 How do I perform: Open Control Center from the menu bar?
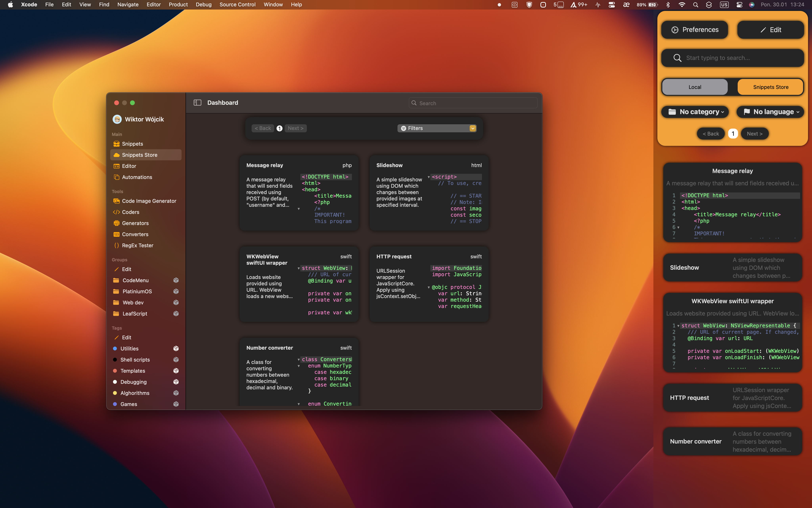(x=739, y=5)
